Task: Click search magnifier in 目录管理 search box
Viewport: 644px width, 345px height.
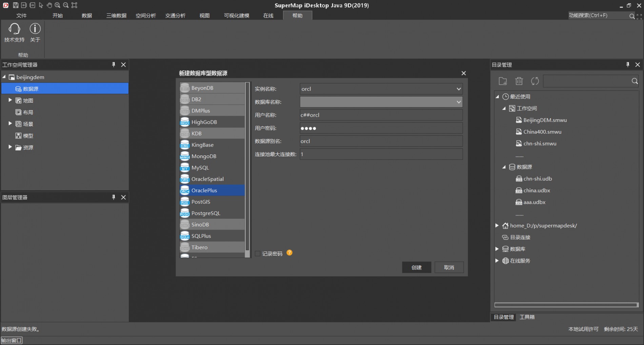Action: coord(635,81)
